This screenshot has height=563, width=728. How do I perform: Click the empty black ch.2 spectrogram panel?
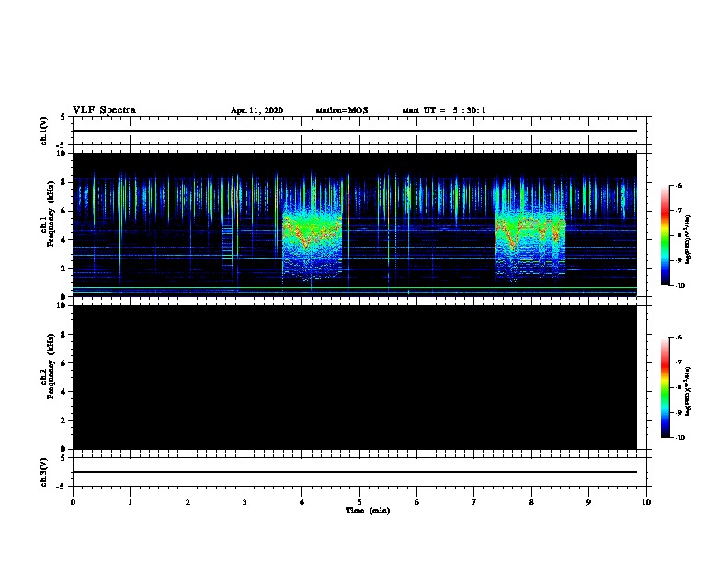[355, 377]
